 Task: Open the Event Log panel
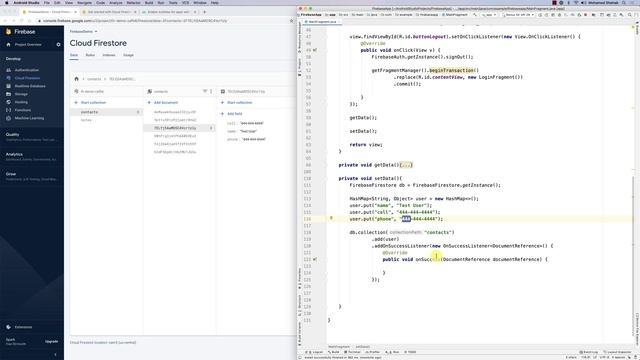[589, 352]
